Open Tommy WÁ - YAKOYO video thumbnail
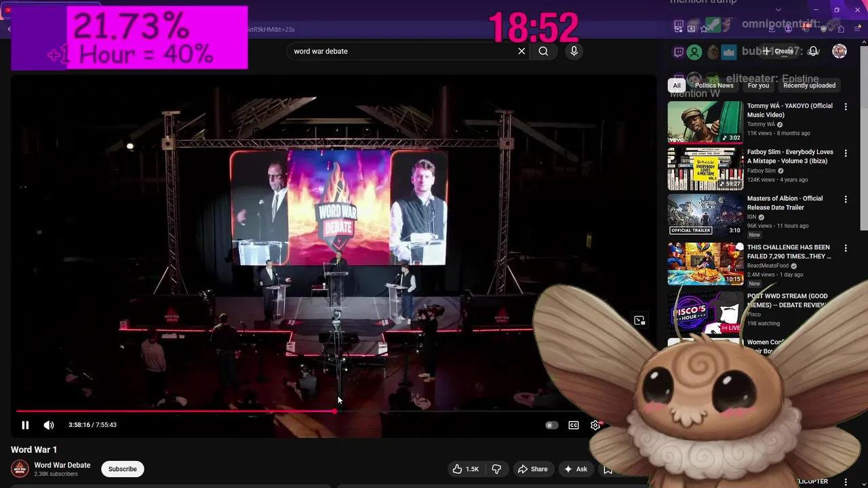 click(x=705, y=122)
